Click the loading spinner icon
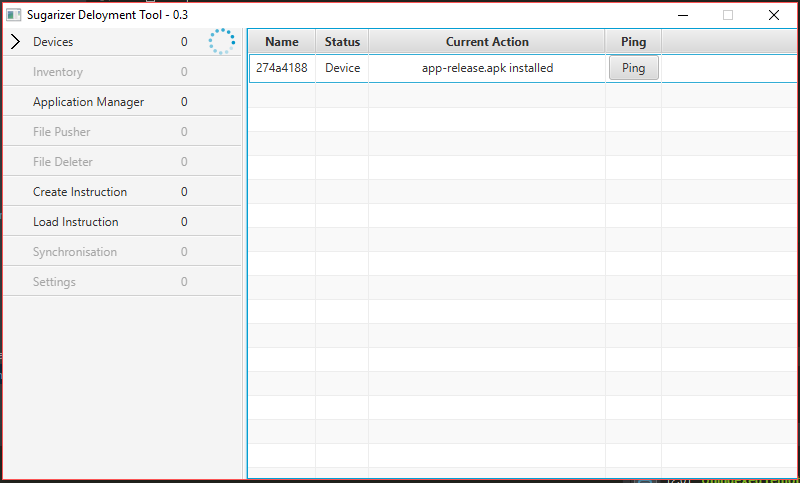The height and width of the screenshot is (483, 800). pyautogui.click(x=221, y=41)
